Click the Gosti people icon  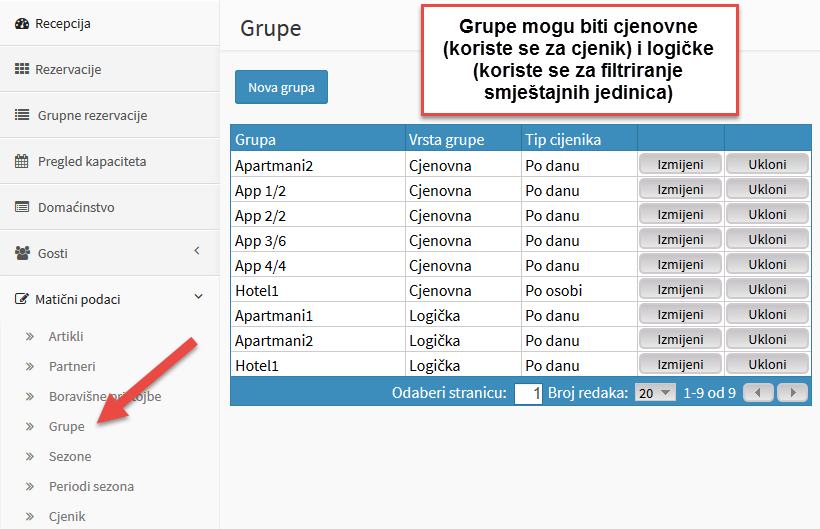[x=22, y=253]
